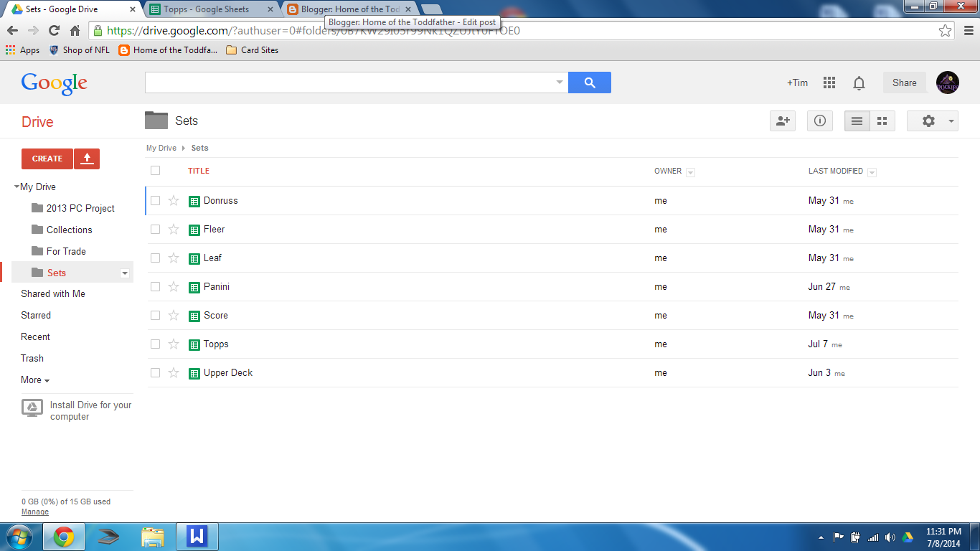
Task: Check the Score checkbox
Action: coord(155,316)
